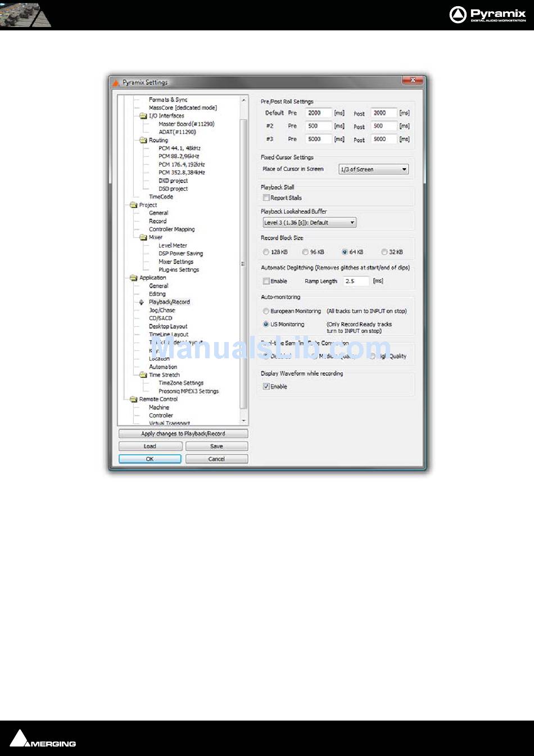
Task: Select DXD project routing
Action: 173,181
